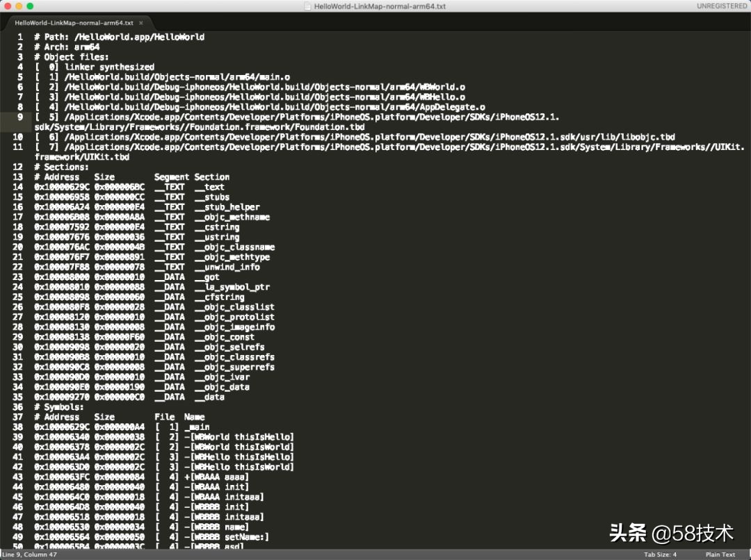
Task: Click the __objc_methtype section row
Action: tap(152, 257)
